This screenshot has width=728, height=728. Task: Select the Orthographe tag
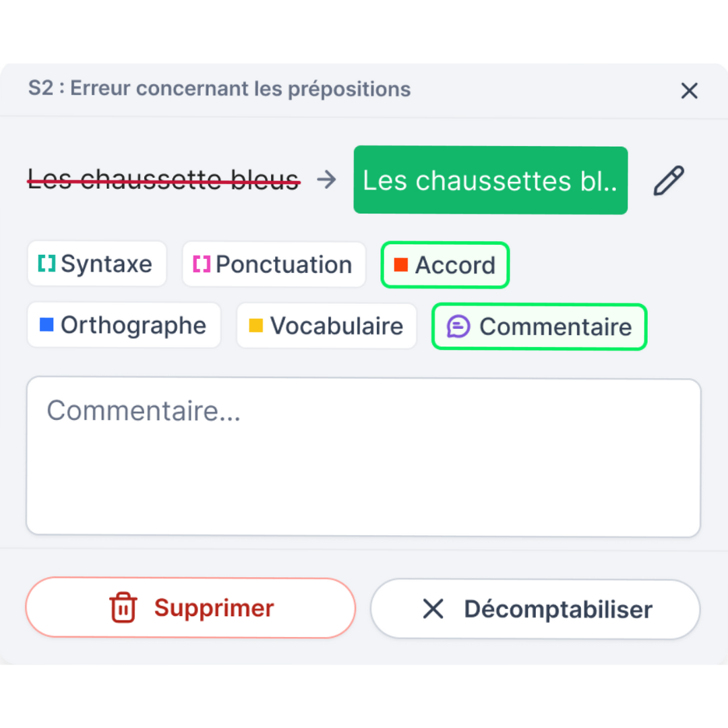(x=124, y=325)
